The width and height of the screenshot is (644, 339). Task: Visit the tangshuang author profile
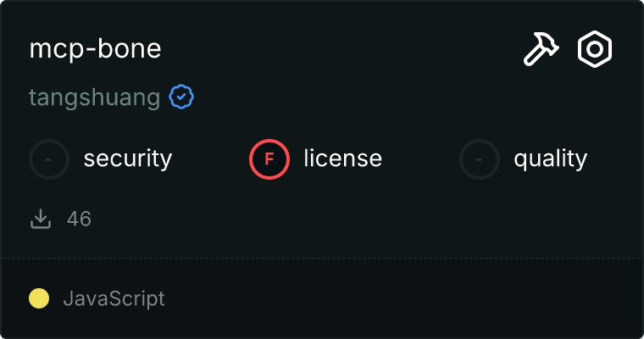pos(94,97)
